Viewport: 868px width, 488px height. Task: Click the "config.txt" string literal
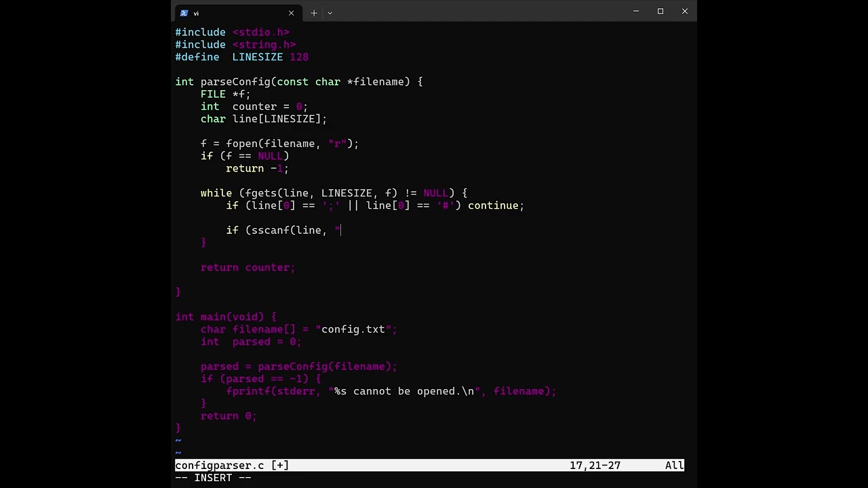[x=353, y=329]
